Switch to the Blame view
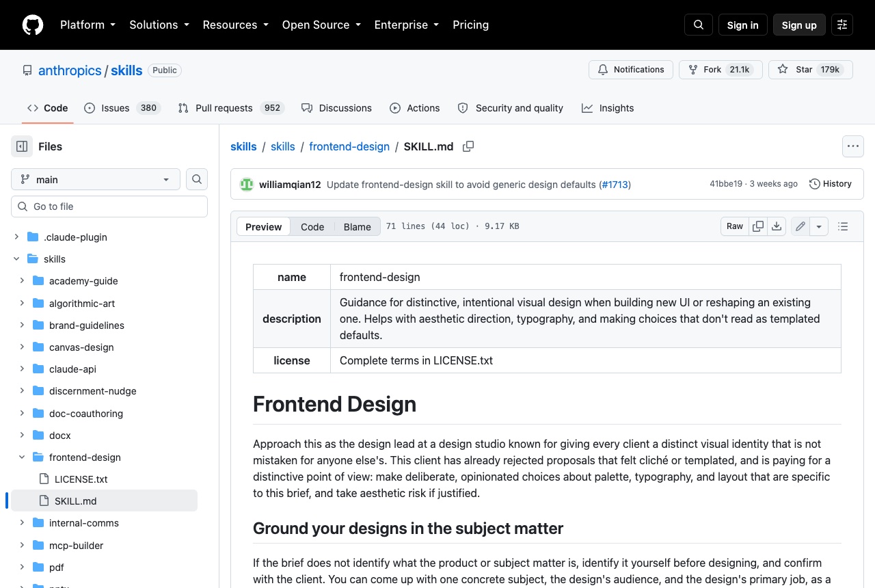Image resolution: width=875 pixels, height=588 pixels. (x=358, y=227)
